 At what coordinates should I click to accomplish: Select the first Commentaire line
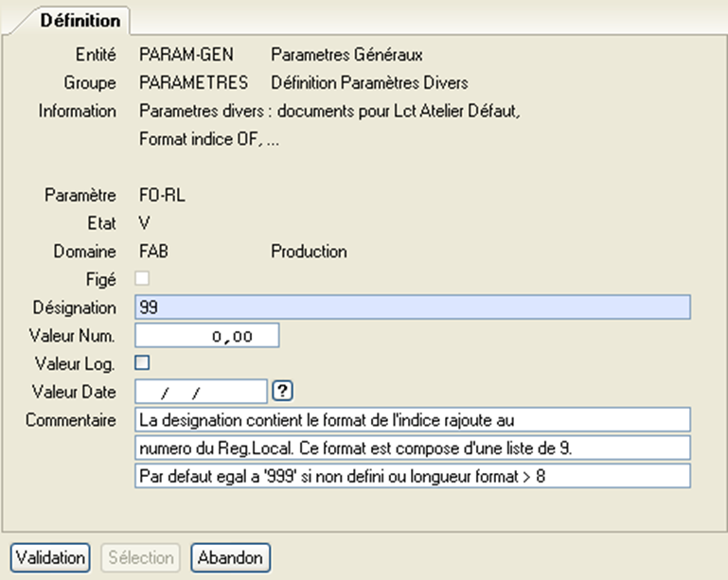(x=413, y=418)
